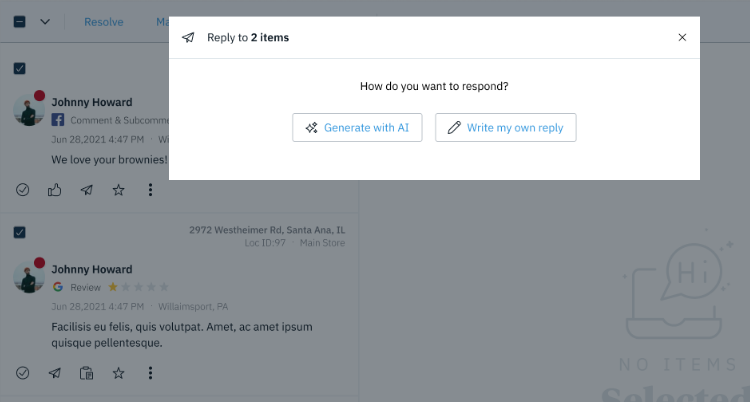Click the paper plane icon in dialog header
Image resolution: width=750 pixels, height=402 pixels.
pos(188,37)
